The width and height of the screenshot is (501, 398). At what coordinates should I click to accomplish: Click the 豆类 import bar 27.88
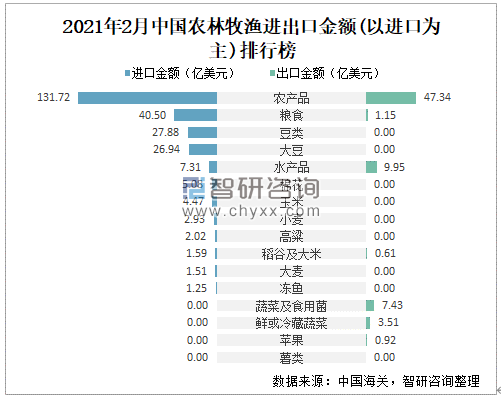[202, 132]
